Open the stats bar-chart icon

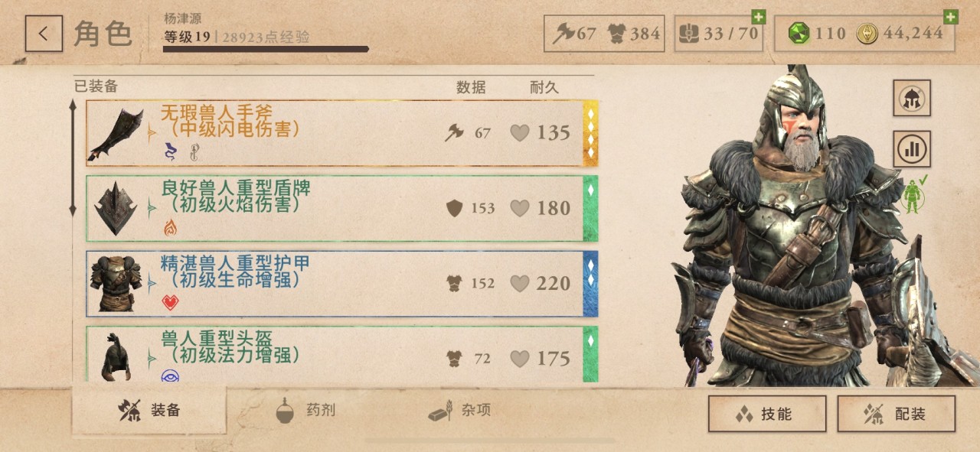tap(912, 149)
